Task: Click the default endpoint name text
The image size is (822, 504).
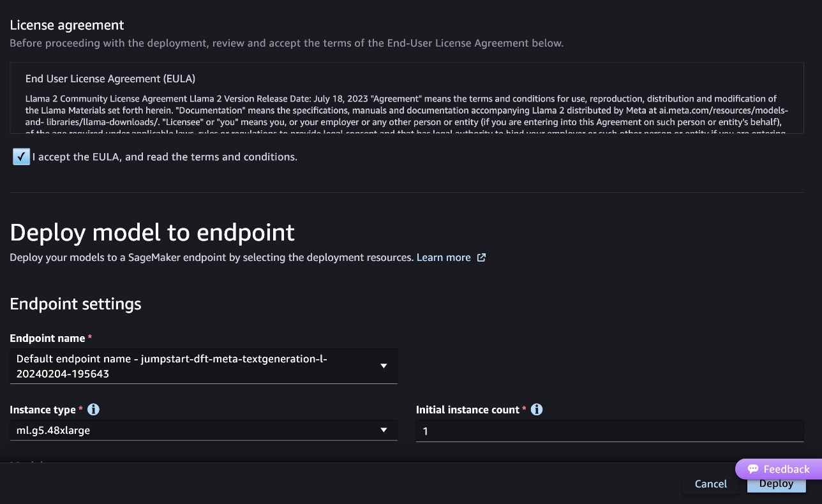Action: click(172, 366)
